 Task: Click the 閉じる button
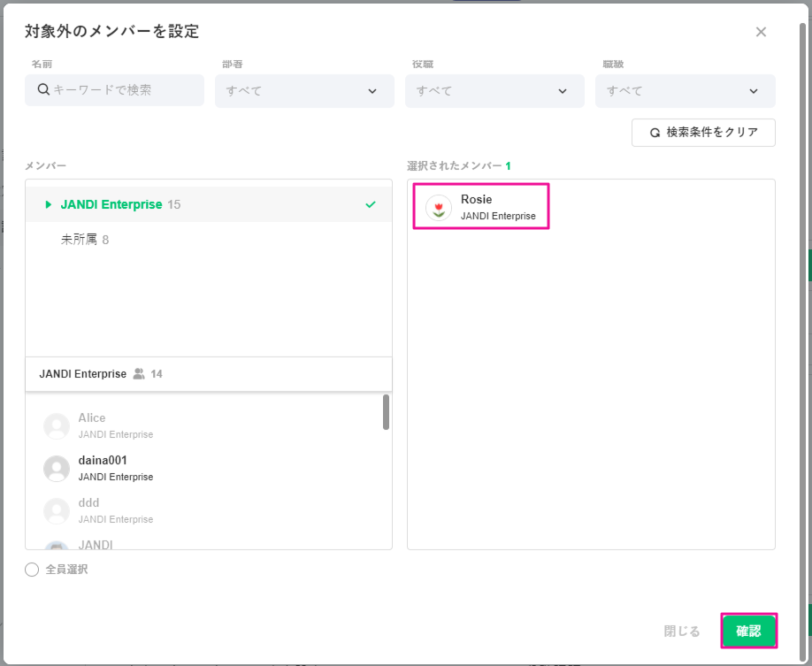(x=682, y=632)
